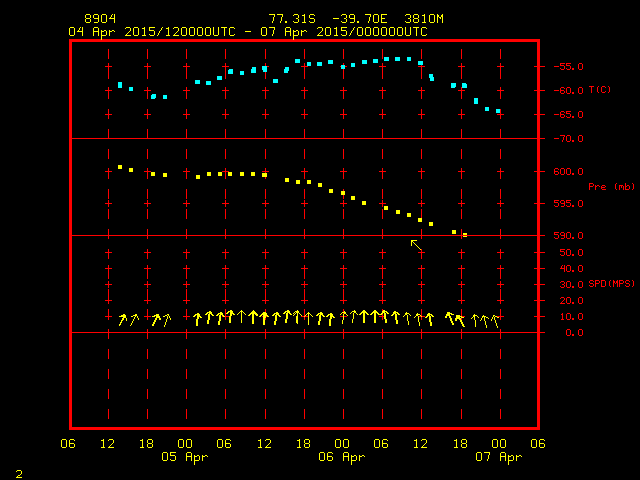Click the station ID 8904 text

100,19
